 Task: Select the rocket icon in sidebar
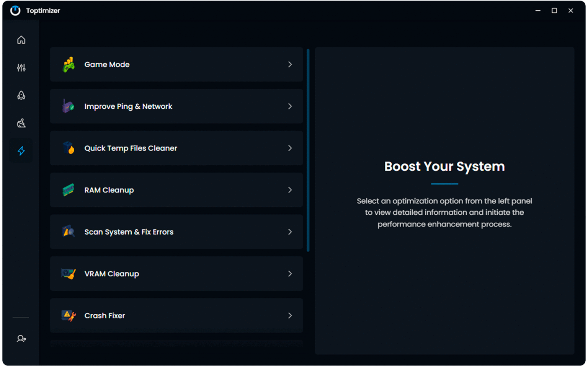(x=21, y=95)
